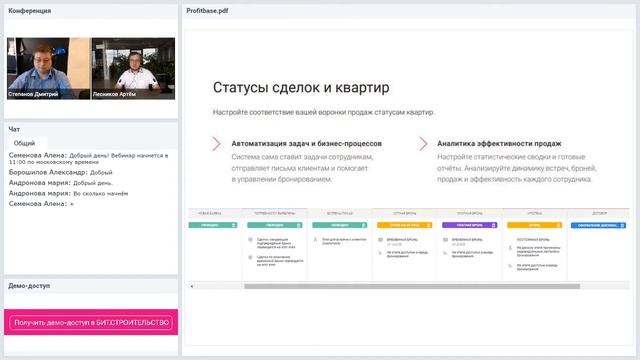The height and width of the screenshot is (360, 640).
Task: Get demo access to БИТ.СТРОИТЕЛЬСТВО
Action: [x=91, y=322]
